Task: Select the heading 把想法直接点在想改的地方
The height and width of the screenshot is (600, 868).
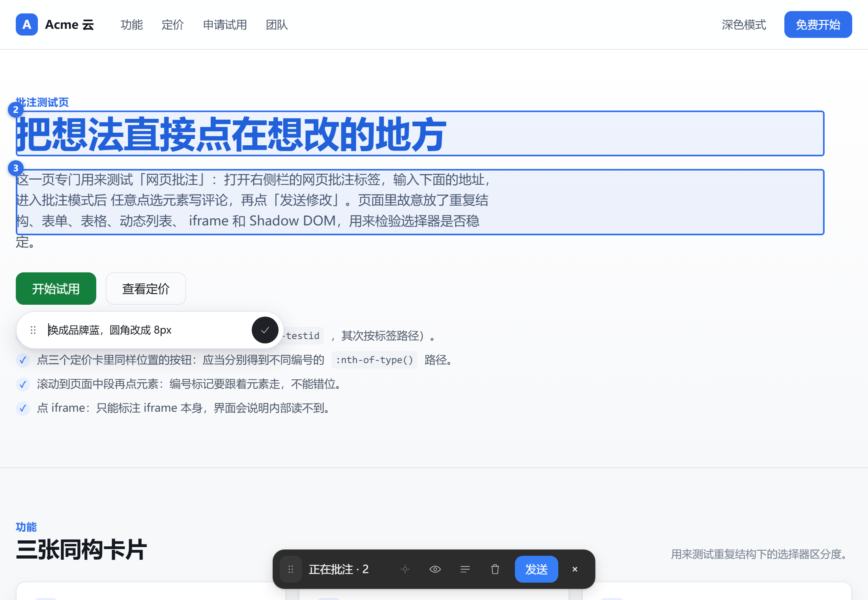Action: pyautogui.click(x=231, y=134)
